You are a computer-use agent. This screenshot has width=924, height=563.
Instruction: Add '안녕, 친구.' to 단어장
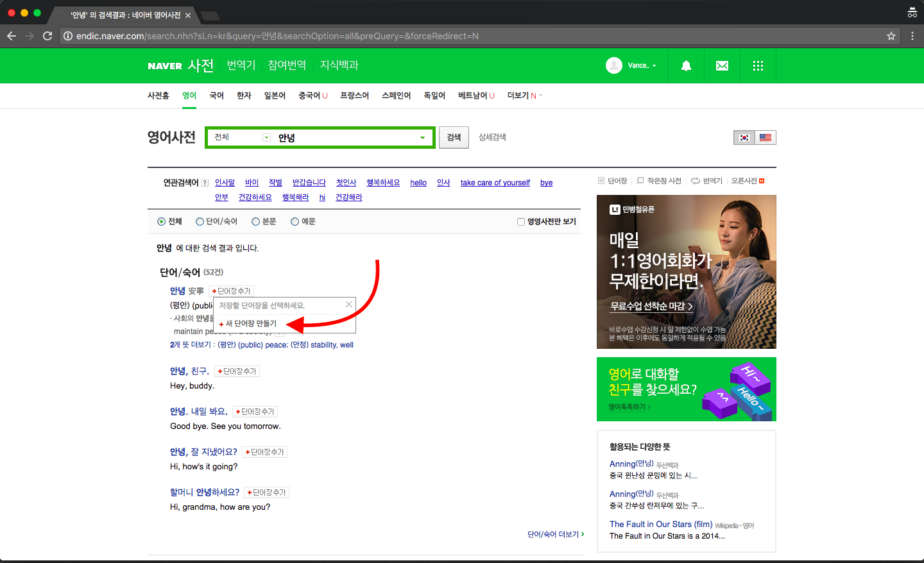coord(237,371)
